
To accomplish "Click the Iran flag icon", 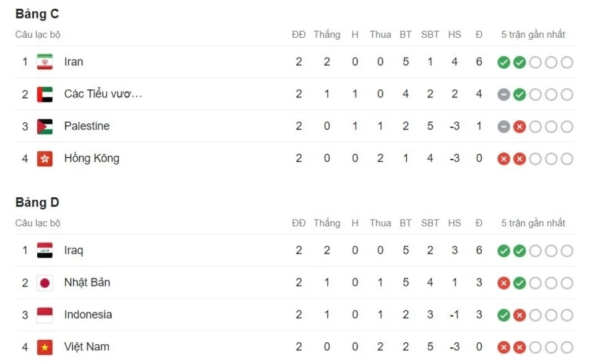I will pyautogui.click(x=45, y=62).
